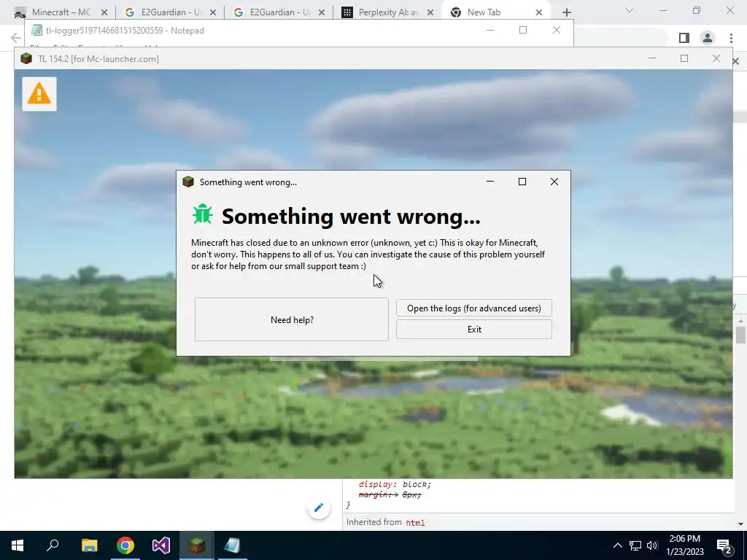Click DevTools scrollbar down arrow
The image size is (747, 560).
740,524
